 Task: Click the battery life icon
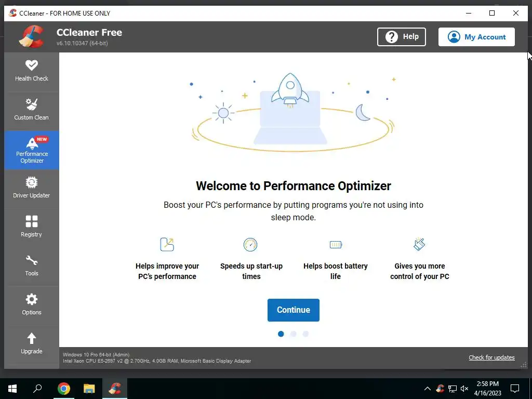[x=336, y=244]
